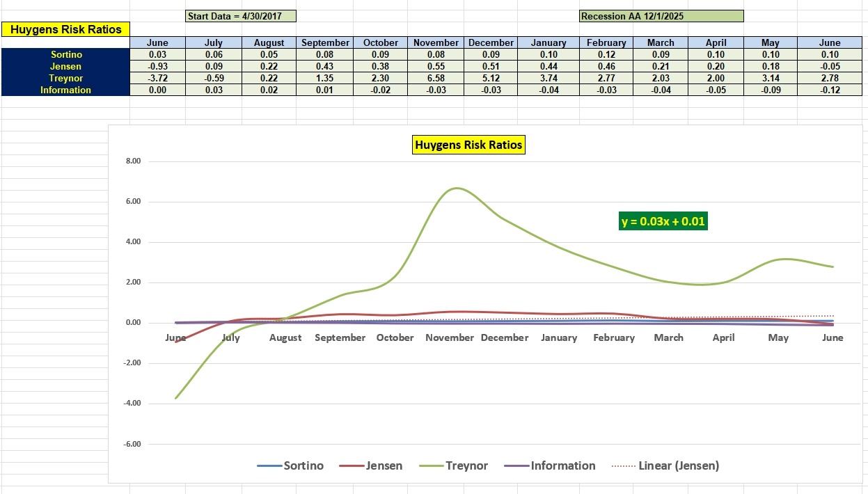Select the Jensen value -0.93 cell
Screen dimensions: 868x494
pos(158,66)
